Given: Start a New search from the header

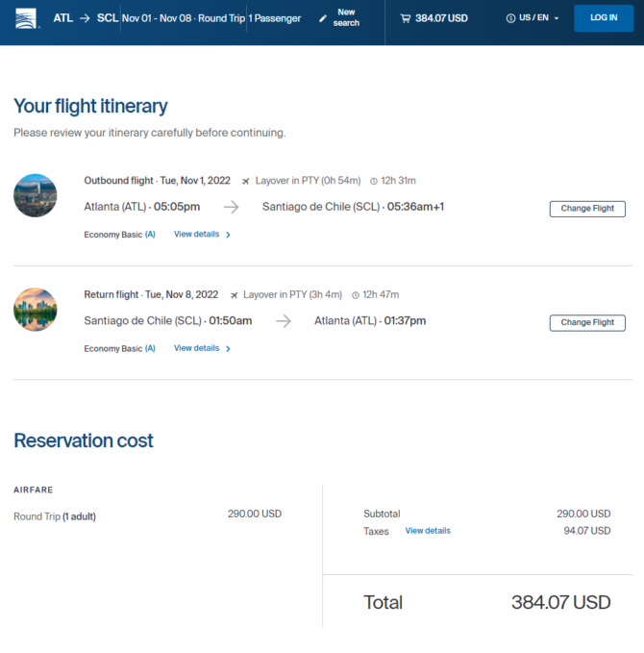Looking at the screenshot, I should [346, 18].
